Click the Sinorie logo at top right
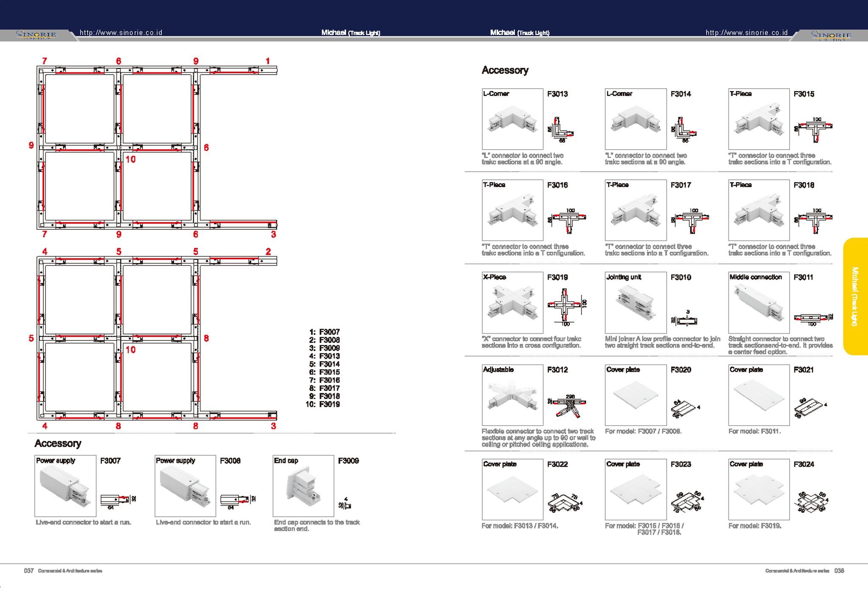The width and height of the screenshot is (868, 593). [x=831, y=35]
